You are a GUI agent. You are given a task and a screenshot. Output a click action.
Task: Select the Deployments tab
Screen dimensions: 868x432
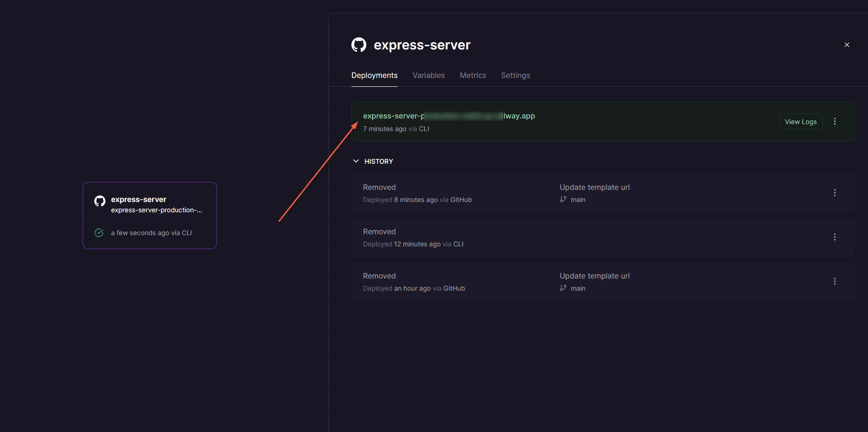click(x=374, y=75)
